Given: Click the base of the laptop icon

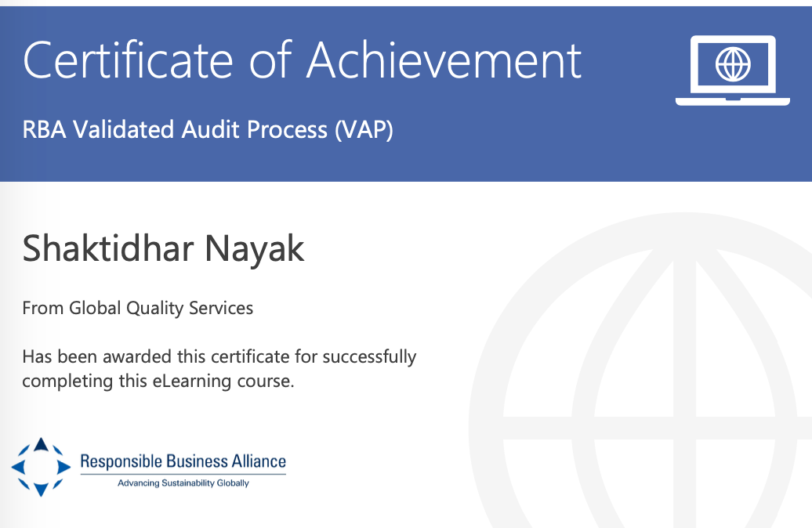Looking at the screenshot, I should [x=732, y=99].
